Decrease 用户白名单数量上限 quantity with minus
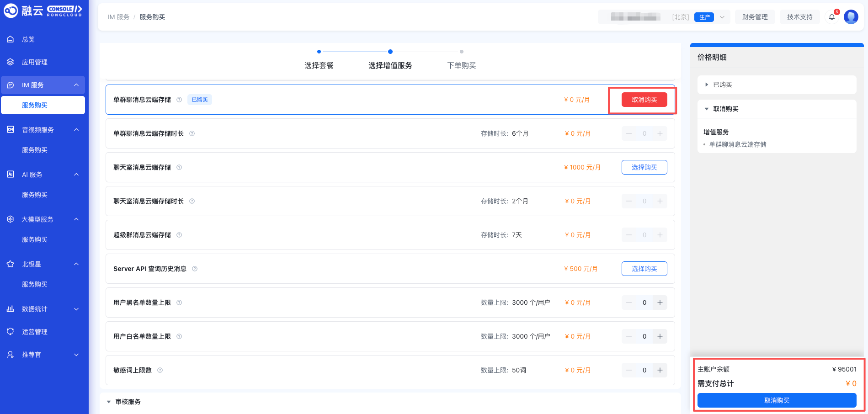The height and width of the screenshot is (414, 868). click(x=629, y=336)
